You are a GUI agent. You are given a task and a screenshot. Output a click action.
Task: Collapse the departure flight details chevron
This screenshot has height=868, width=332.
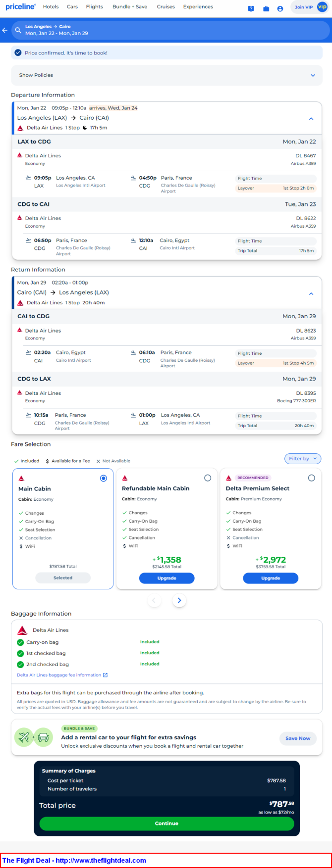coord(311,119)
